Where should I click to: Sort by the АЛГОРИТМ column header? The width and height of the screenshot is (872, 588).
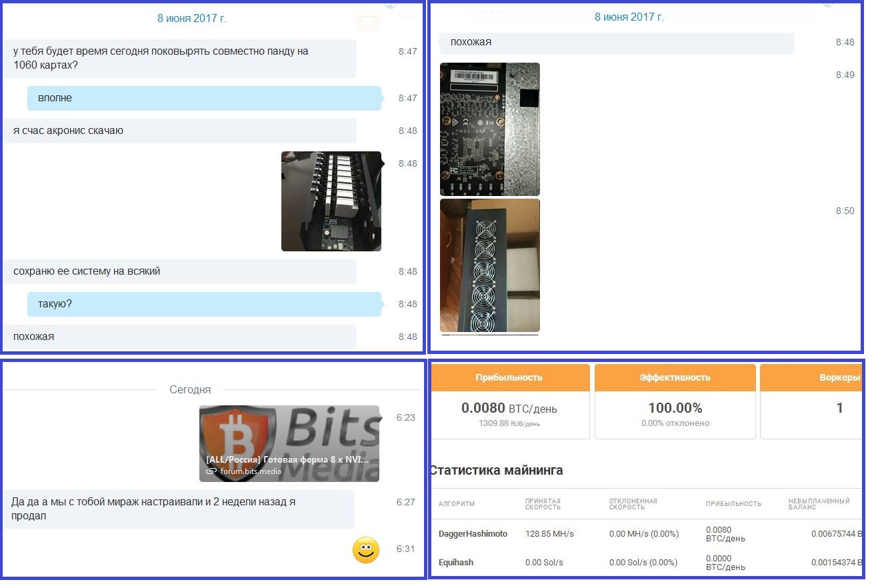[x=457, y=504]
